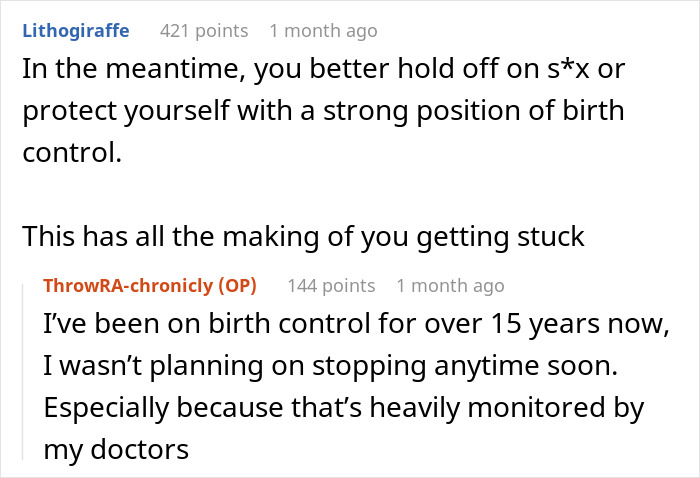The width and height of the screenshot is (700, 478).
Task: Collapse the reply thread via vertical line
Action: (x=23, y=371)
